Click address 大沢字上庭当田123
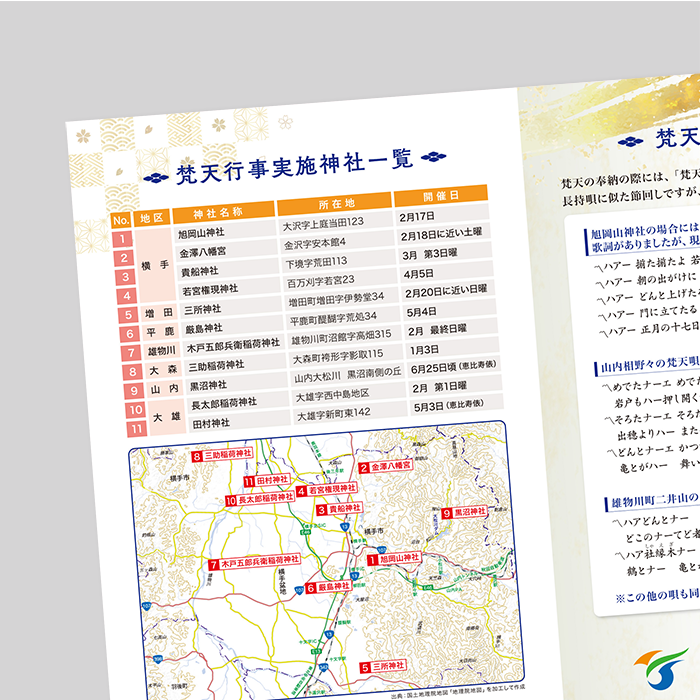The width and height of the screenshot is (700, 700). [323, 224]
